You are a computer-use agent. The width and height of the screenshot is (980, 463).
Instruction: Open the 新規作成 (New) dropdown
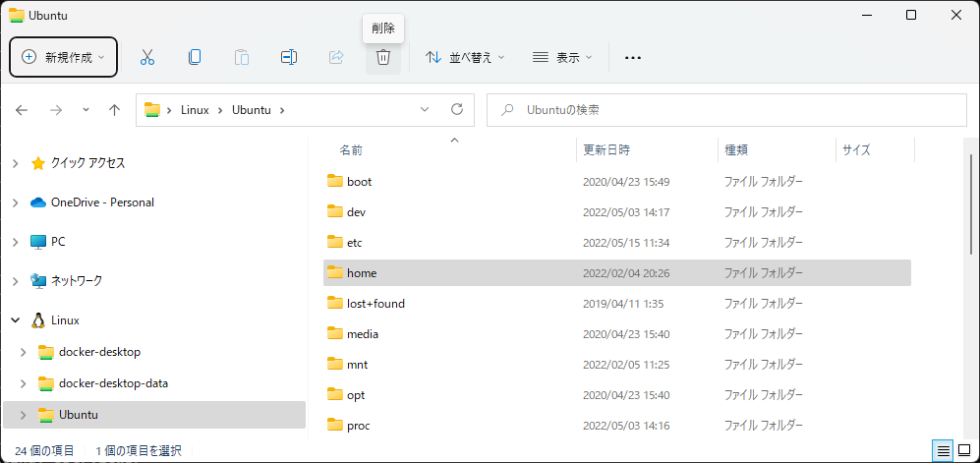[x=64, y=57]
